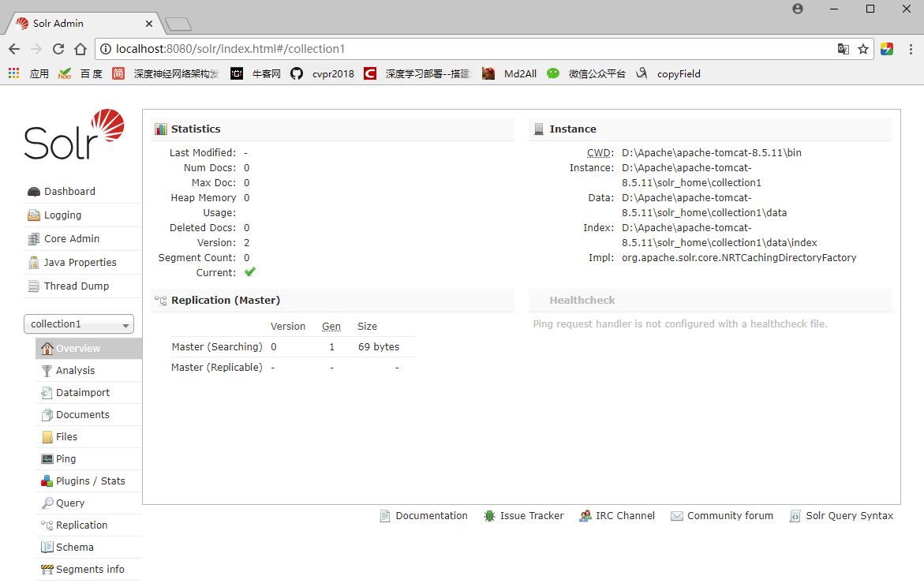Open the Community forum link

730,516
